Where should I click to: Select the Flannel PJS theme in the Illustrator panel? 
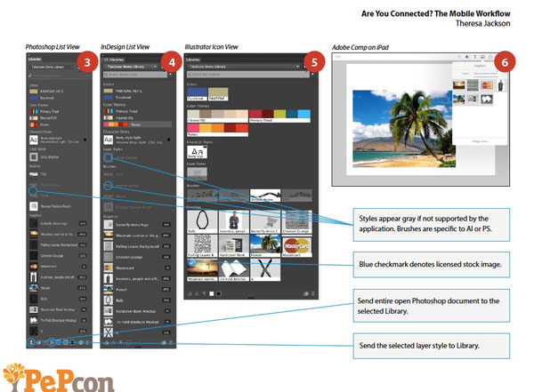pos(218,116)
